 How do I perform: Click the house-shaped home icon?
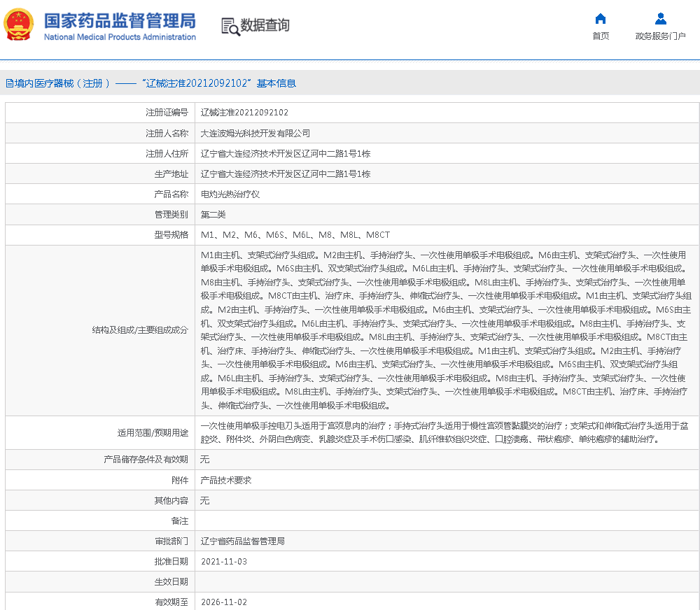click(x=600, y=19)
